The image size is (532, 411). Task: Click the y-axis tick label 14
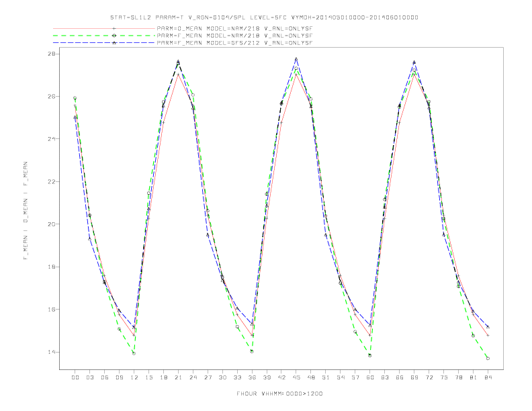(53, 352)
